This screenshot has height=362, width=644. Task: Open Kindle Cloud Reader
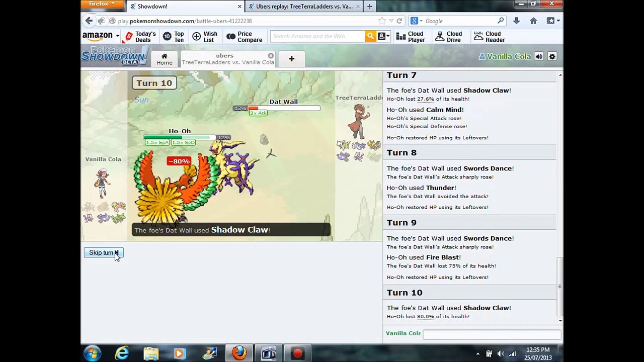tap(489, 37)
